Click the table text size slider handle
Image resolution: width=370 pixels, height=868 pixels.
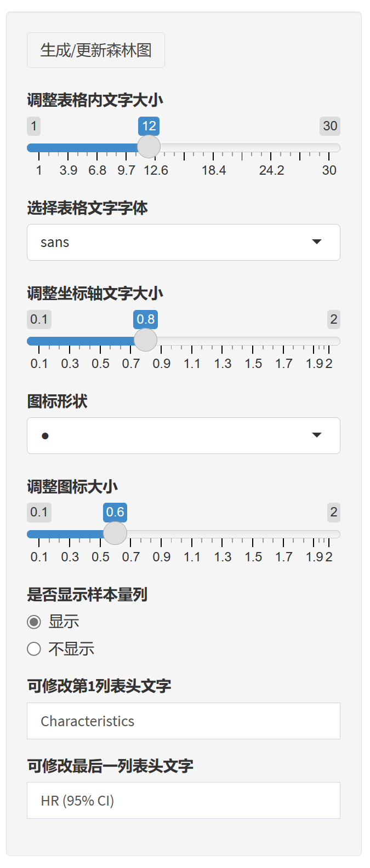(x=149, y=147)
